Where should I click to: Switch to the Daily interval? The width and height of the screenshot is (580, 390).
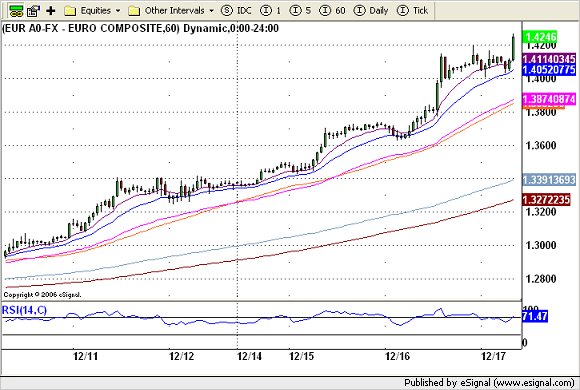[371, 10]
